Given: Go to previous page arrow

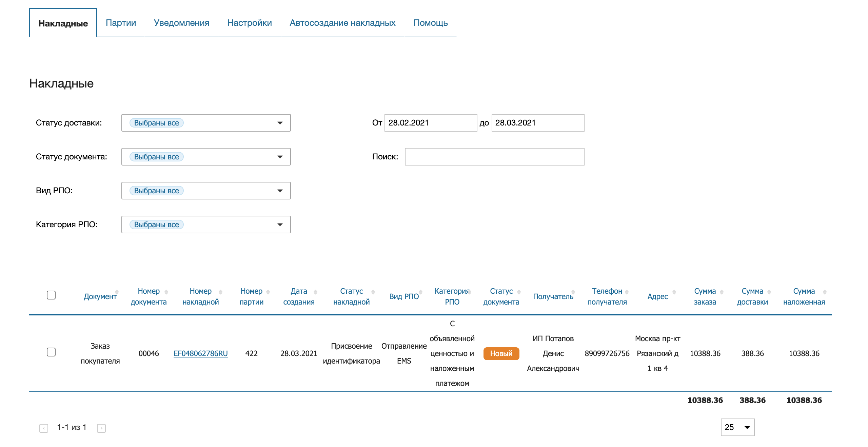Looking at the screenshot, I should [x=44, y=428].
